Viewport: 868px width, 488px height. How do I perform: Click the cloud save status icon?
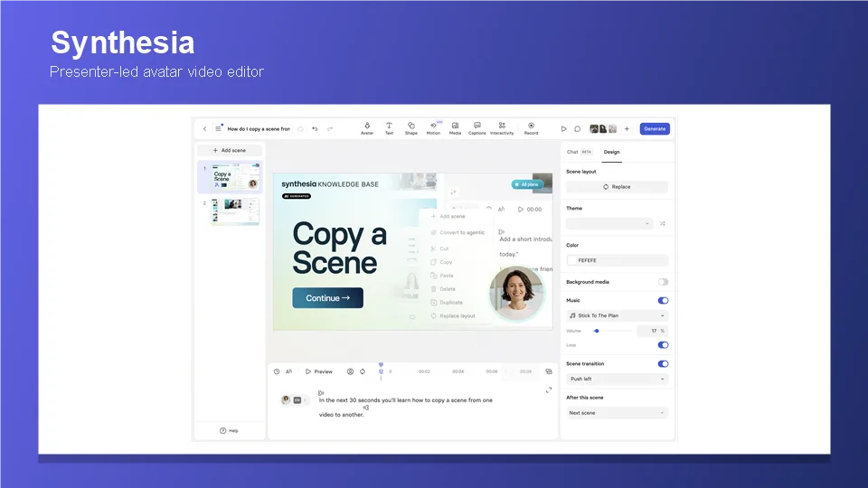(300, 129)
